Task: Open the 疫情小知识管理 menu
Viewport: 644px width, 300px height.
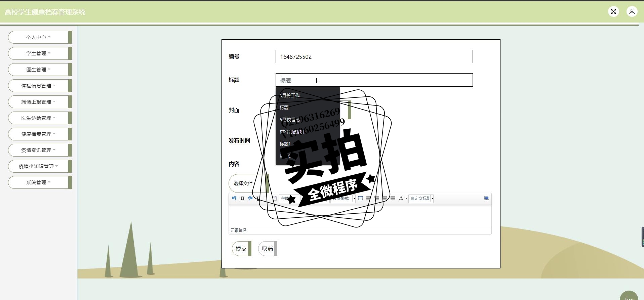Action: coord(40,166)
